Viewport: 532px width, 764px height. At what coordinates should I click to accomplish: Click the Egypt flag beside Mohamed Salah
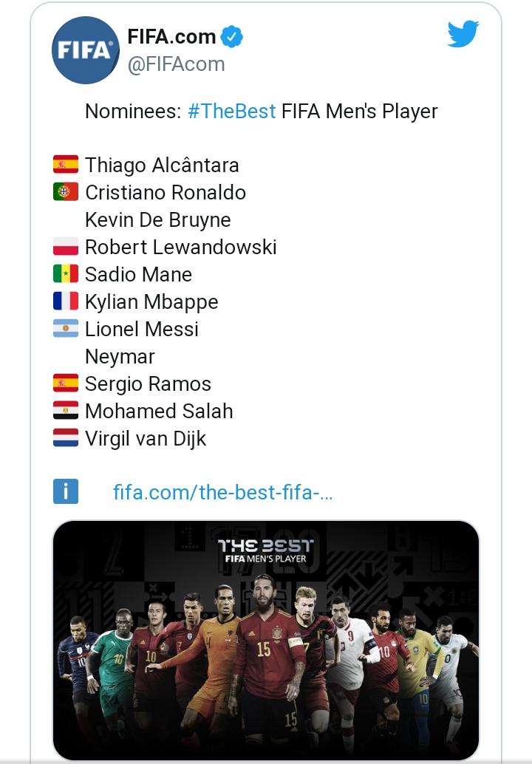click(x=66, y=411)
